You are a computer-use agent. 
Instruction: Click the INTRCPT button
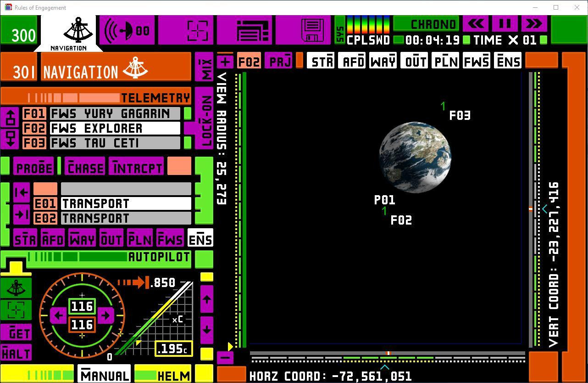136,166
